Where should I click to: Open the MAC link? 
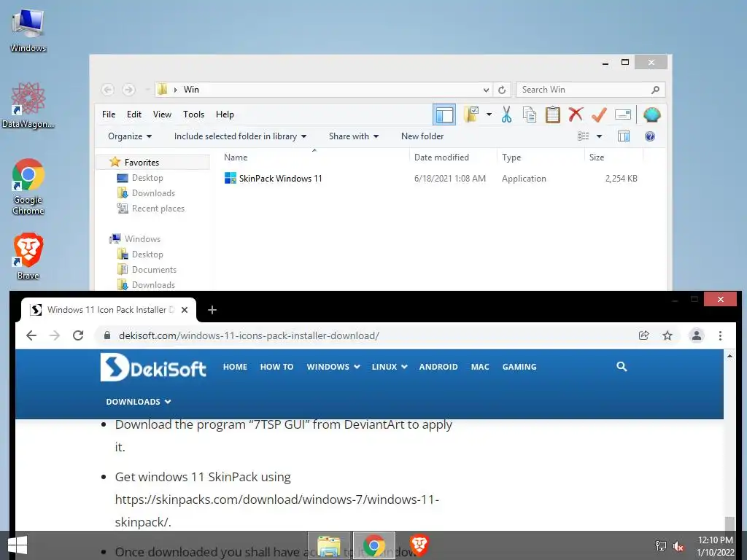pyautogui.click(x=480, y=367)
